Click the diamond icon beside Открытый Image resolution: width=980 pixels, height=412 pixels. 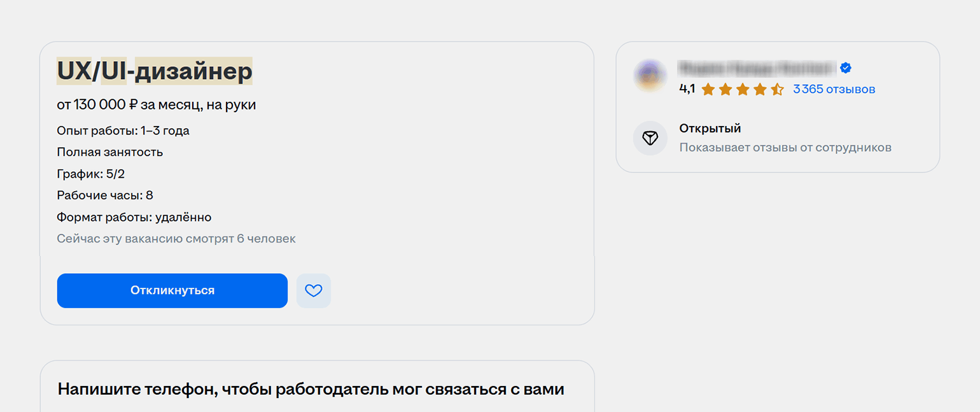pos(650,138)
